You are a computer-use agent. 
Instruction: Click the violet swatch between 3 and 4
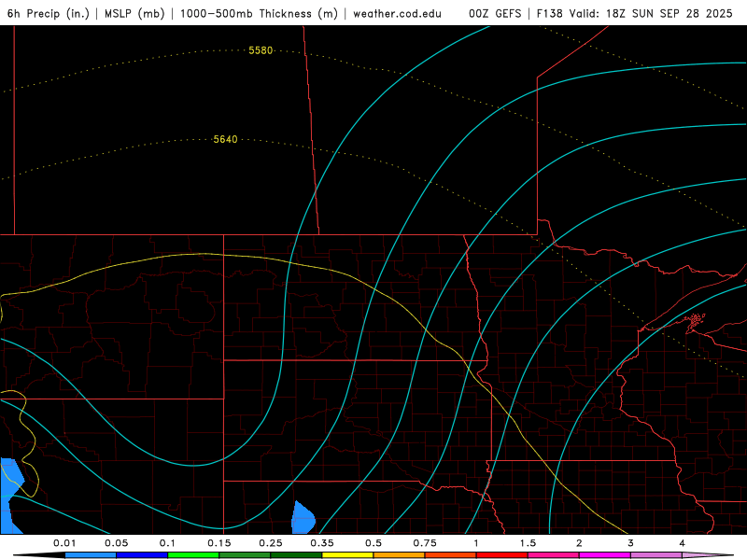point(656,555)
